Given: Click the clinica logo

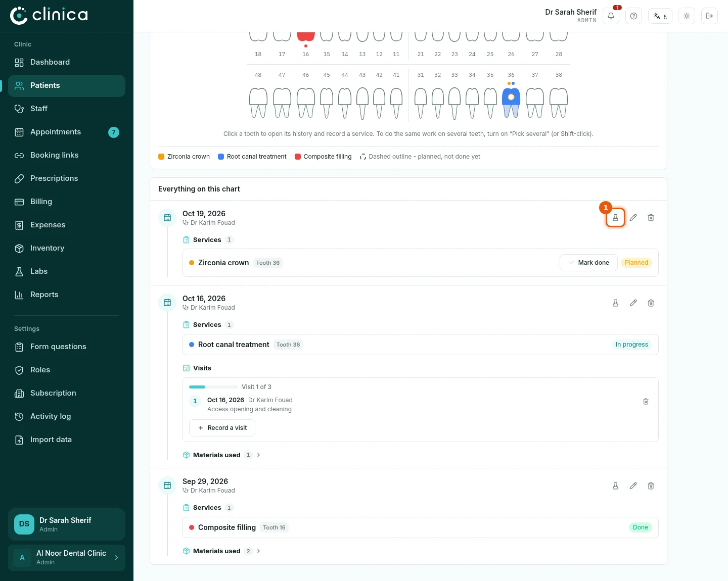Looking at the screenshot, I should [49, 16].
